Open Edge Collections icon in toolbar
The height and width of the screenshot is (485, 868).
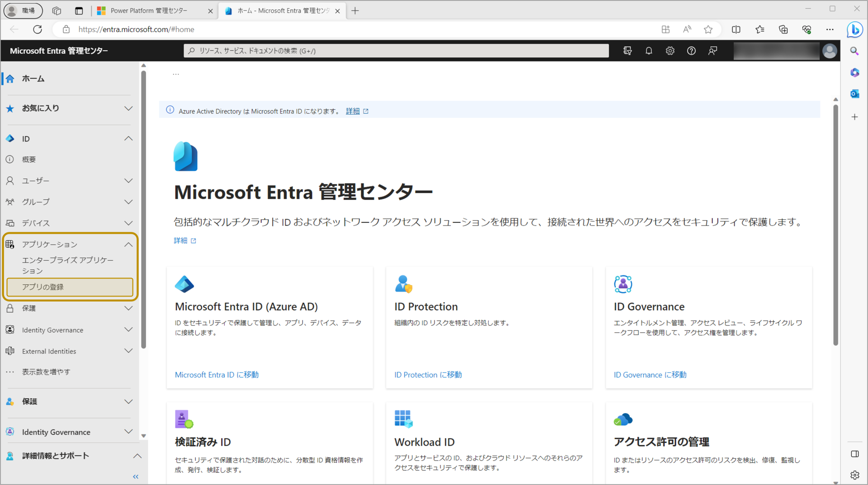point(783,29)
